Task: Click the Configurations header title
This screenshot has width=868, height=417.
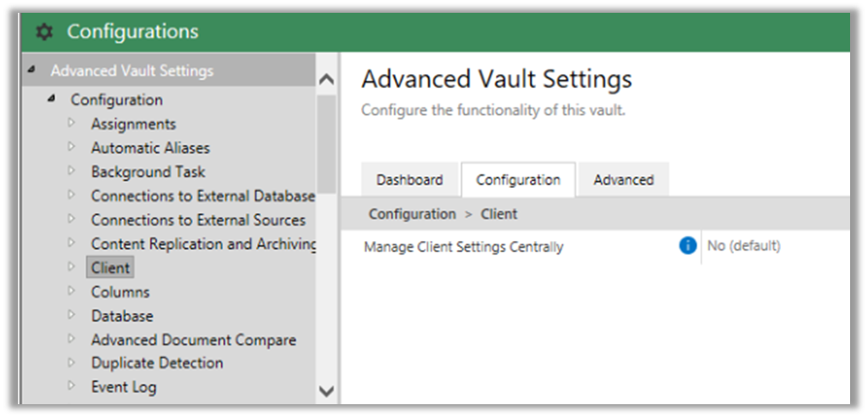Action: [132, 32]
